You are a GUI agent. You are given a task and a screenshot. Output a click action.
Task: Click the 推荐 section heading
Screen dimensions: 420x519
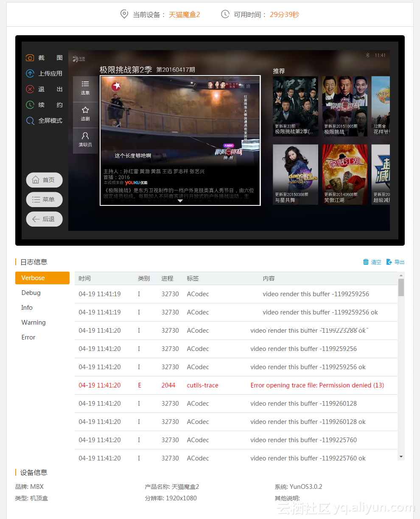(x=279, y=71)
